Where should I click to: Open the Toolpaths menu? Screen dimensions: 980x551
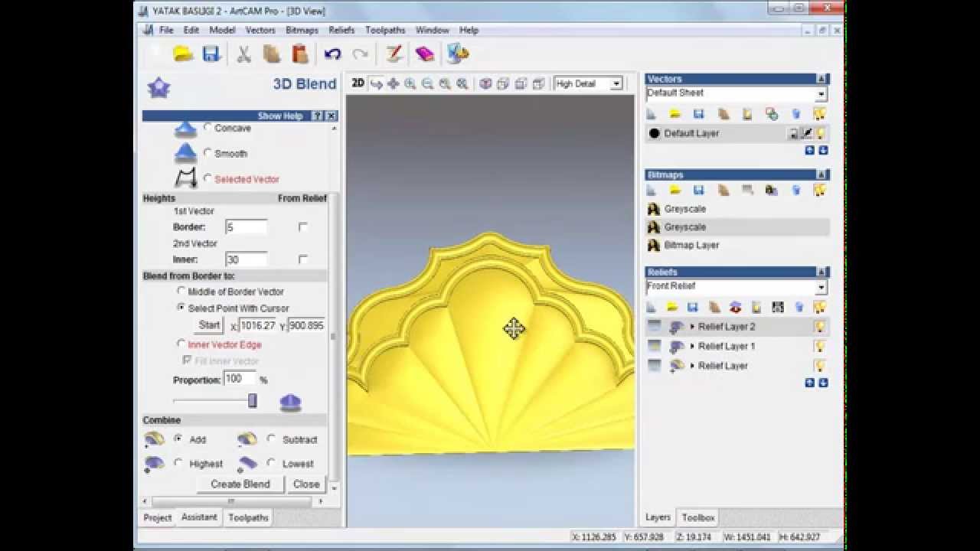click(385, 31)
